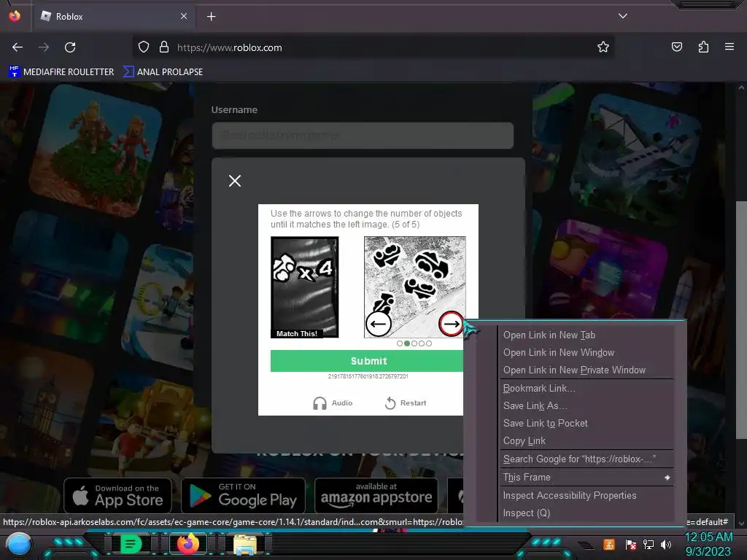Select the second captcha progress dot
This screenshot has width=747, height=560.
point(407,343)
